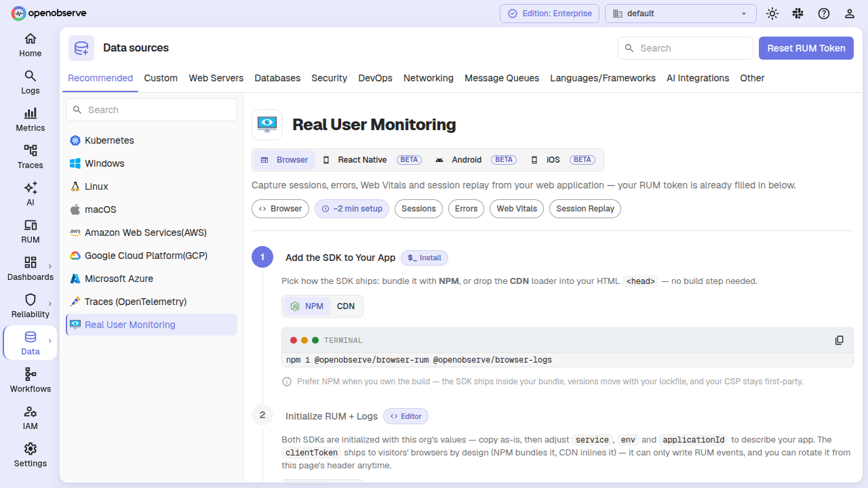Select Amazon Web Services(AWS) source
Screen dimensions: 868x488
coord(151,232)
